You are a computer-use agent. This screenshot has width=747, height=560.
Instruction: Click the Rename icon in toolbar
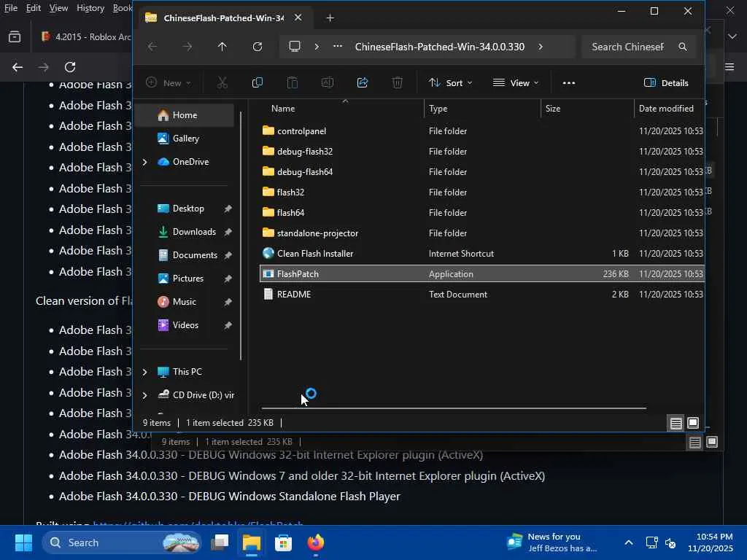click(328, 83)
